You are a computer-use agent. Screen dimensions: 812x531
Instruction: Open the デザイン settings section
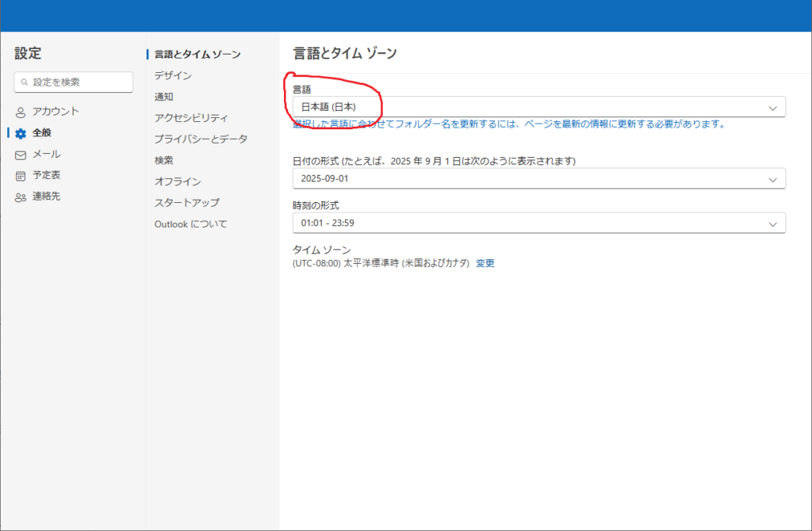(x=173, y=75)
